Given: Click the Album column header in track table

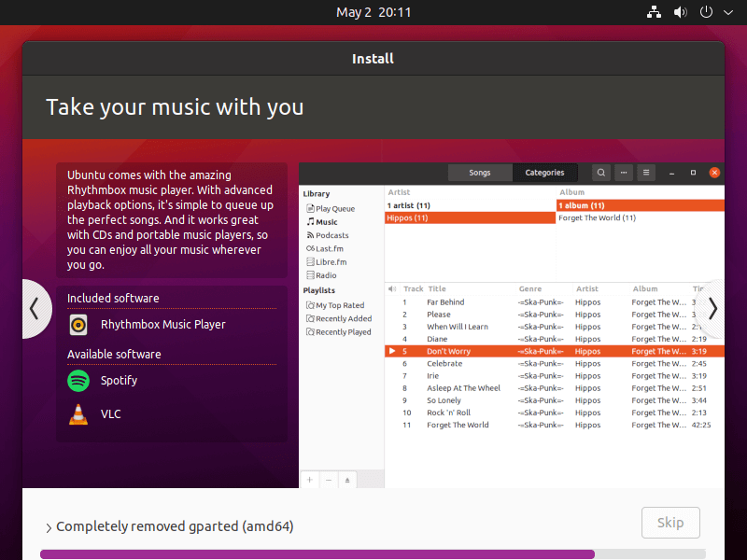Looking at the screenshot, I should coord(645,288).
